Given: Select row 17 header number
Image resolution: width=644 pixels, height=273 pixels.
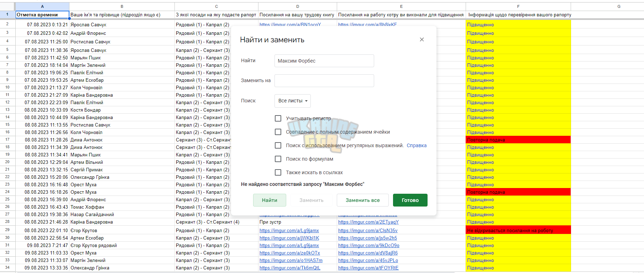Looking at the screenshot, I should [7, 140].
